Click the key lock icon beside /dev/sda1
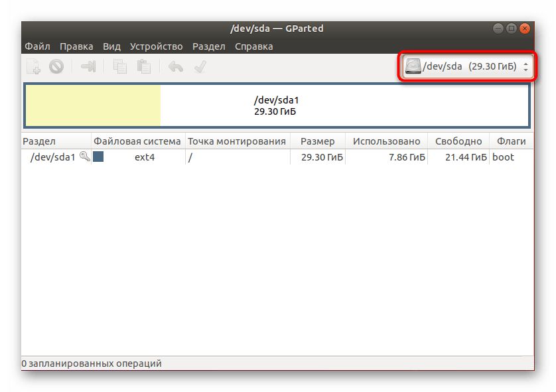556x392 pixels. [x=84, y=157]
